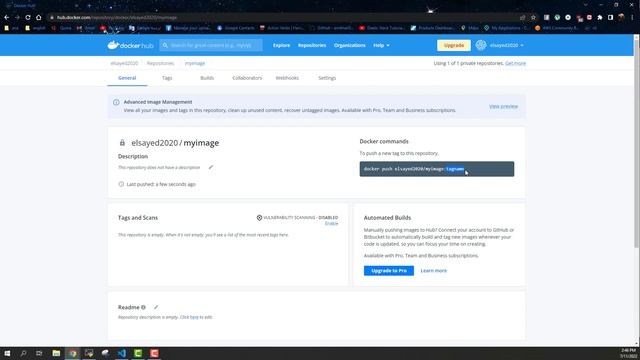Click Enable under vulnerability scanning
Image resolution: width=640 pixels, height=360 pixels.
[x=331, y=224]
